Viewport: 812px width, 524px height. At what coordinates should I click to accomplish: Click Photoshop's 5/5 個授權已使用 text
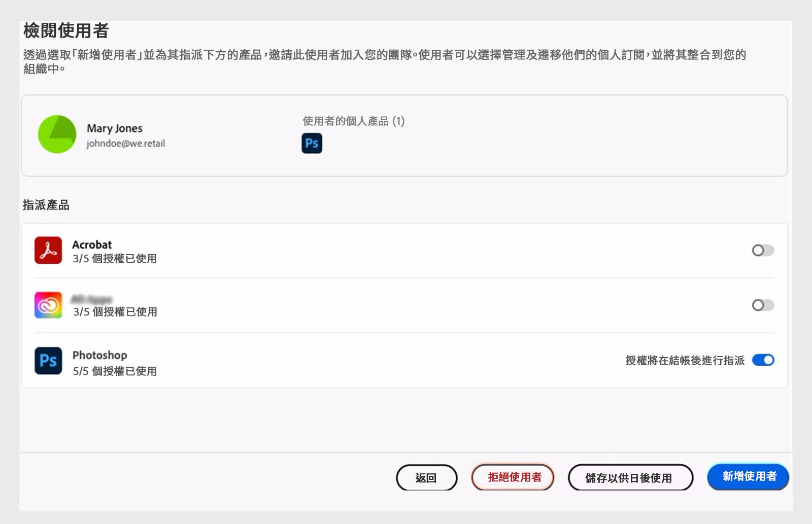tap(115, 371)
